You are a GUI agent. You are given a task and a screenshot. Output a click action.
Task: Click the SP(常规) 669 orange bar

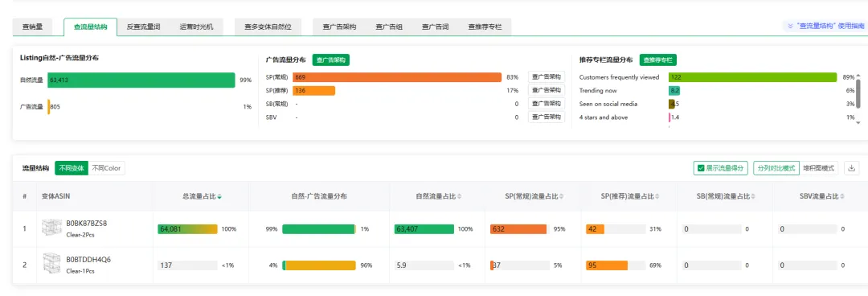click(397, 77)
